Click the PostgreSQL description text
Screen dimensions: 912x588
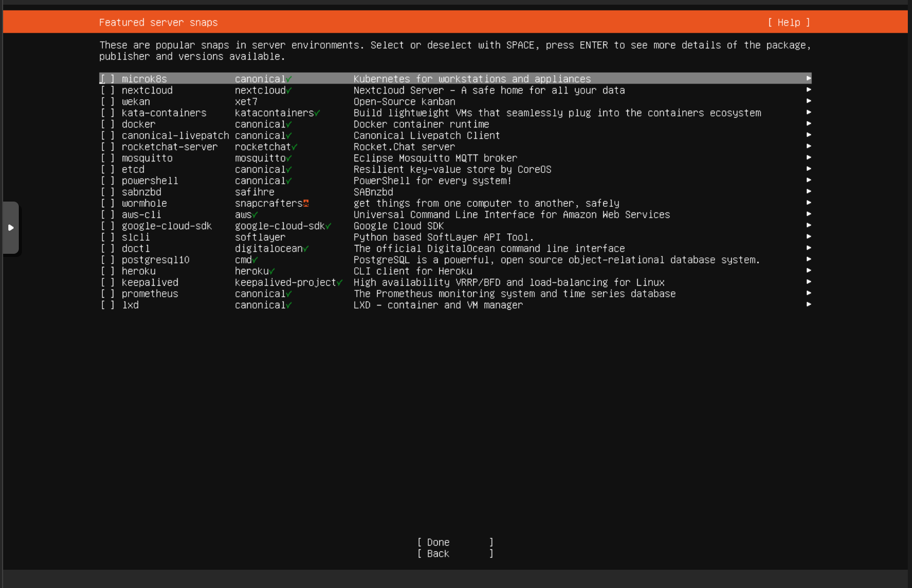(556, 260)
